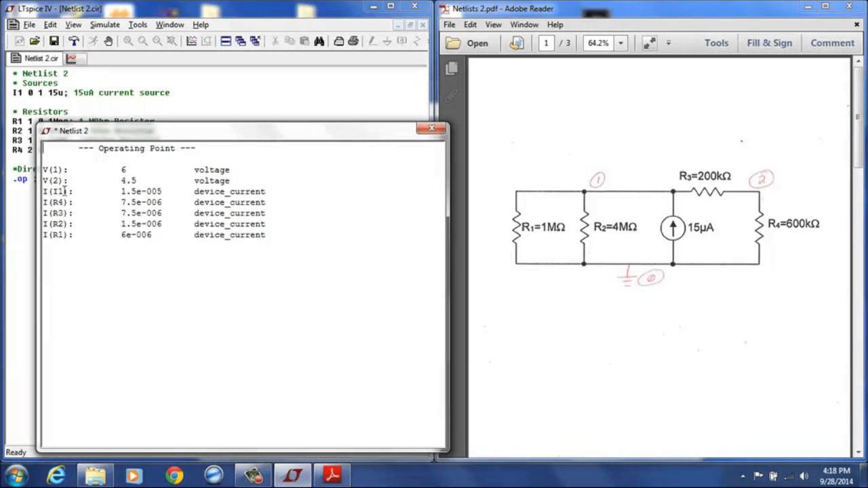Expand the toolbar options arrow in Adobe Reader
Screen dimensions: 868x488
tap(668, 43)
